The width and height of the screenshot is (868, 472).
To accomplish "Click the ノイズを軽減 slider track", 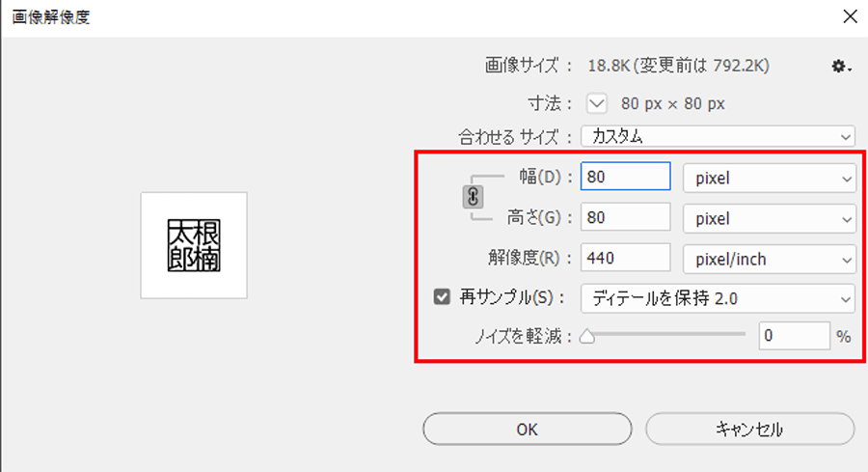I will tap(663, 334).
